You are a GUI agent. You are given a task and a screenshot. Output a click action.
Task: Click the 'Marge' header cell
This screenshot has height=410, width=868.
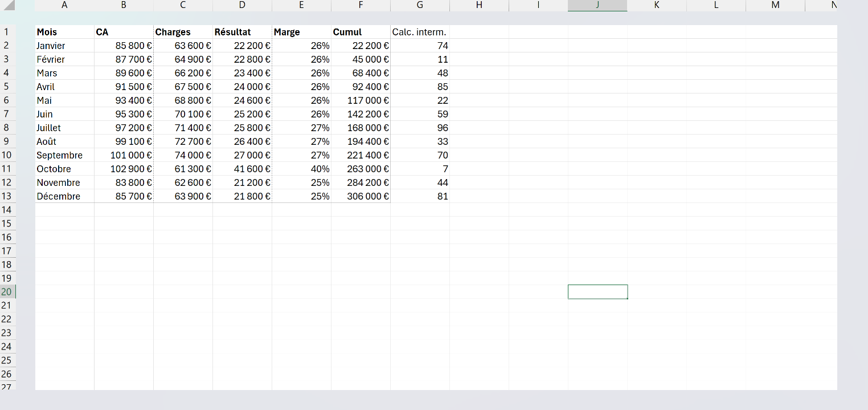click(301, 32)
